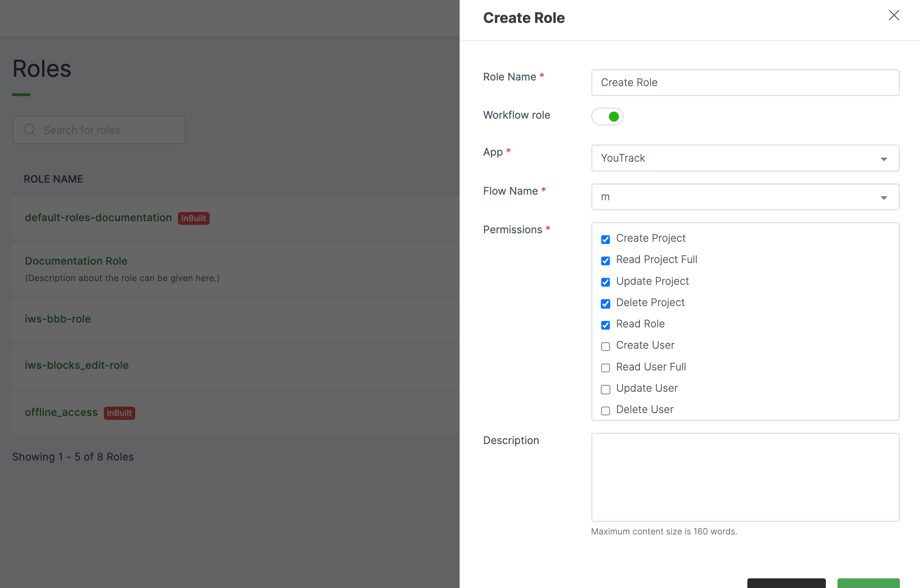920x588 pixels.
Task: Click the ROLE NAME column header
Action: pyautogui.click(x=54, y=179)
